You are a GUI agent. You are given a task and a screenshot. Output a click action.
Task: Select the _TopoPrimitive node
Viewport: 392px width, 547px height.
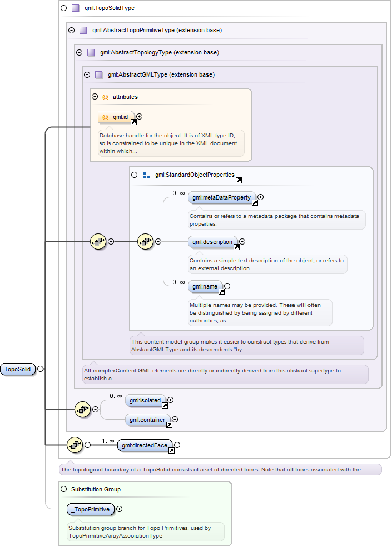click(91, 509)
